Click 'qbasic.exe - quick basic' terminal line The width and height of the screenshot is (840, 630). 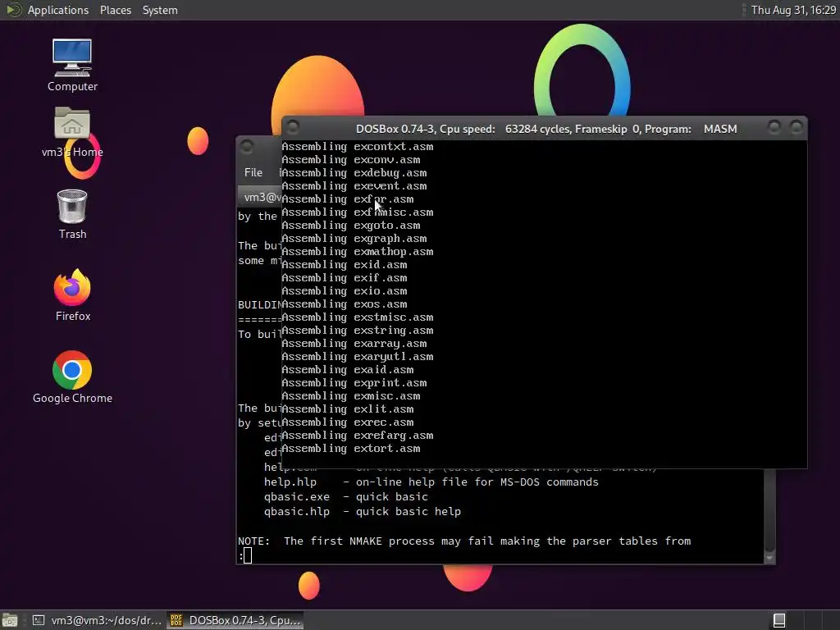tap(346, 496)
